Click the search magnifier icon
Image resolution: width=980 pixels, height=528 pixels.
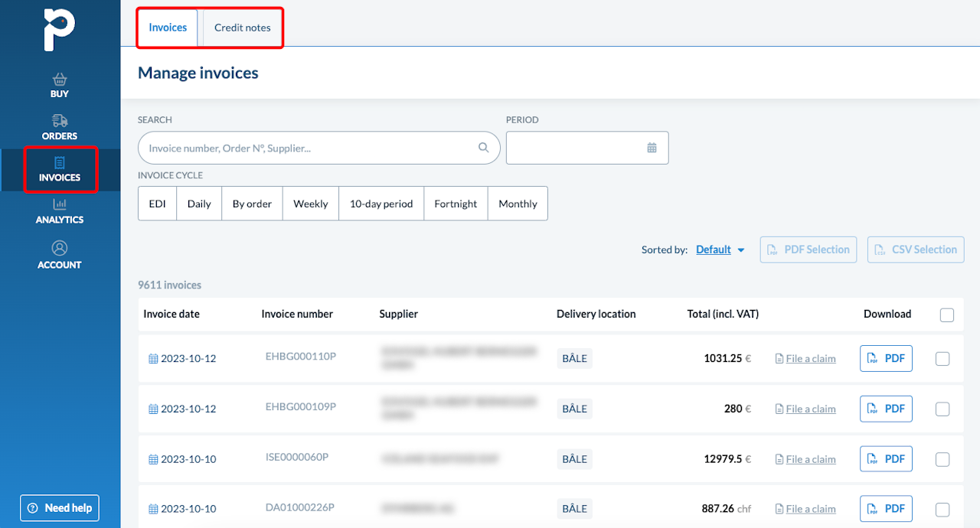click(x=483, y=148)
